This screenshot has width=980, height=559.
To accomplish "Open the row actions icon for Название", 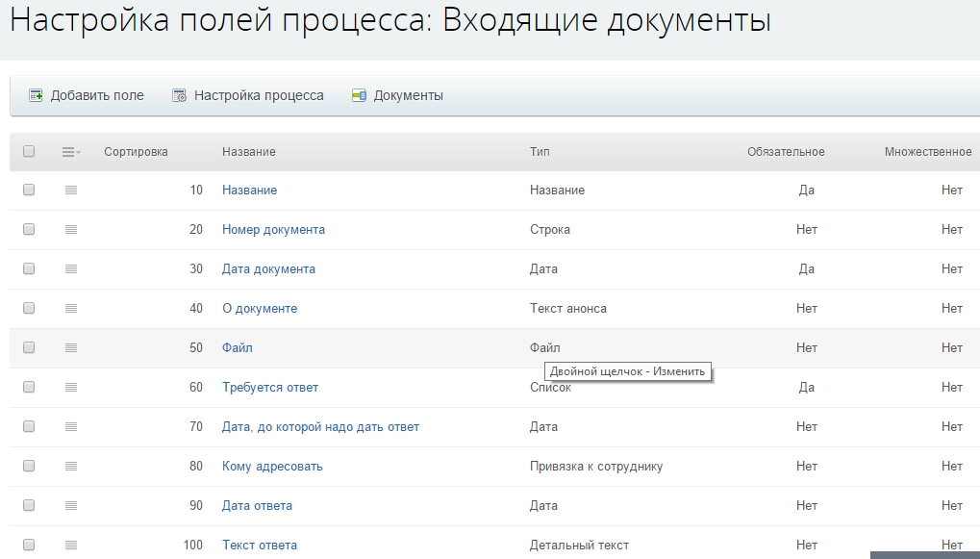I will 69,190.
